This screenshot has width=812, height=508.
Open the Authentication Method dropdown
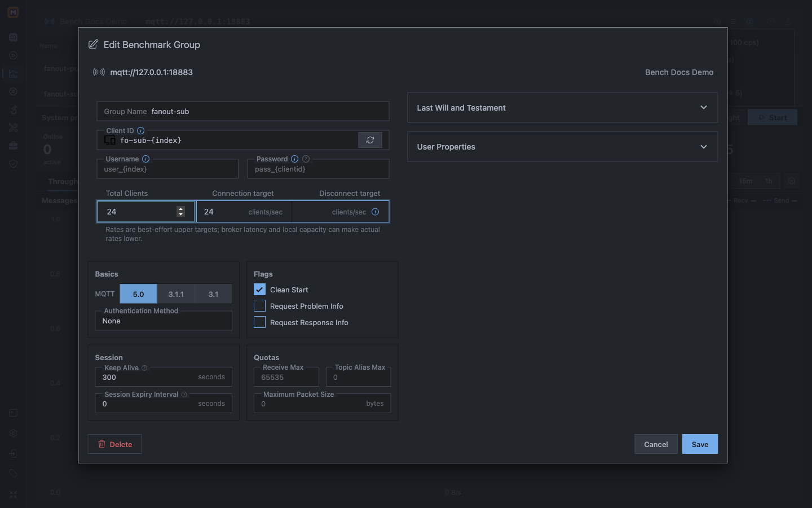164,321
